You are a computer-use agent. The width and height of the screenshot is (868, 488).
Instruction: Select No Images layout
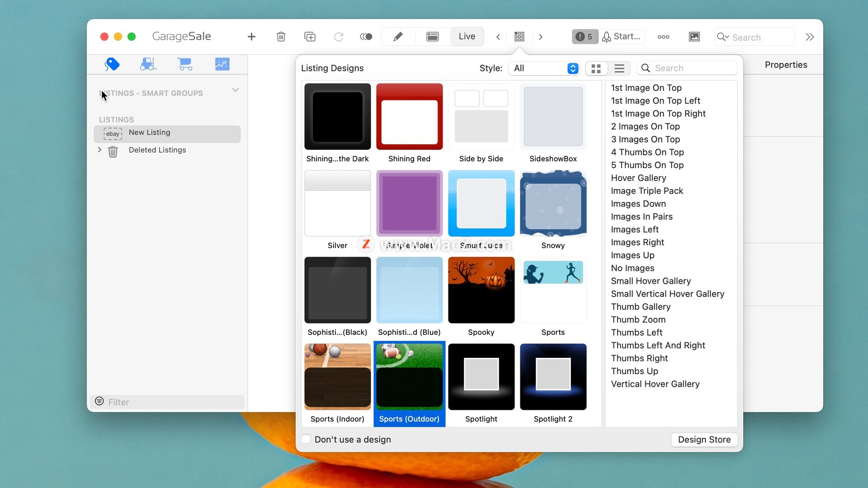632,268
